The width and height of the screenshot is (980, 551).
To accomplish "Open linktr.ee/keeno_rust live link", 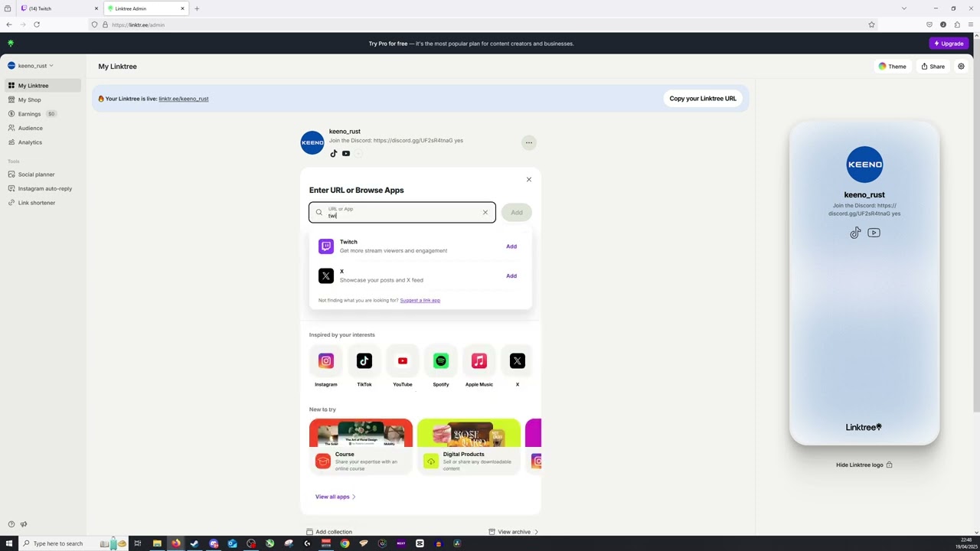I will 183,99.
